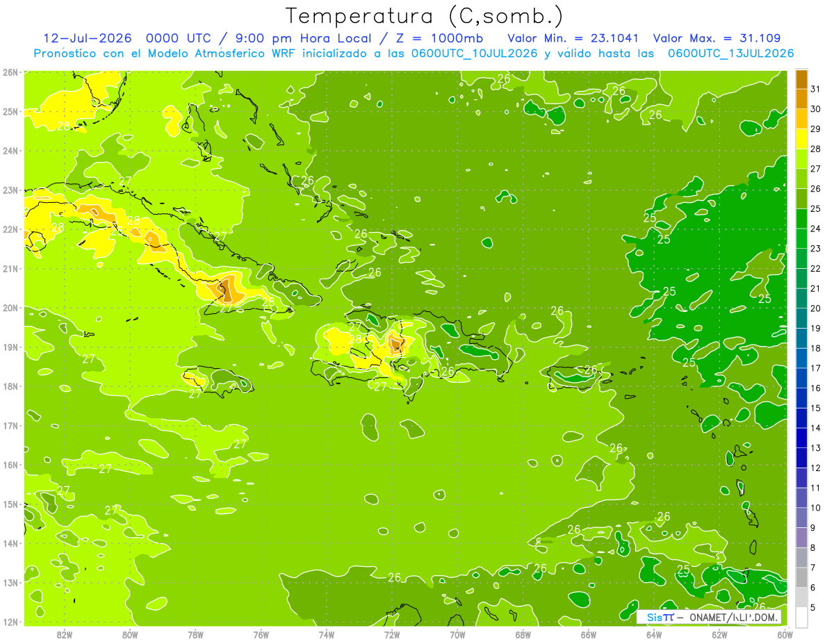The image size is (834, 644).
Task: Click the "74W" longitude axis label
Action: tap(327, 634)
